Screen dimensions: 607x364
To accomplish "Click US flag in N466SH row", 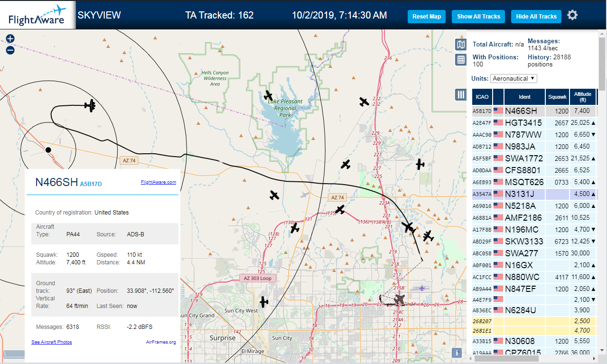I will pos(498,111).
